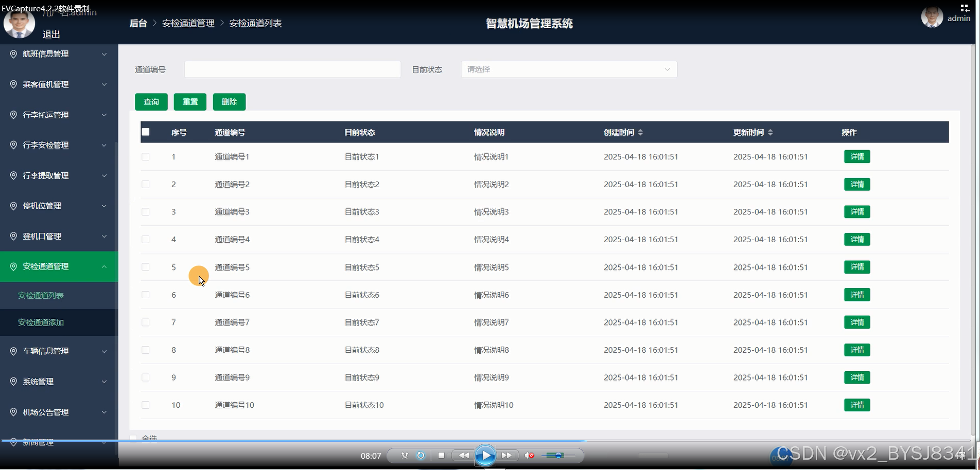Collapse the 安检通道管理 menu chevron

104,266
